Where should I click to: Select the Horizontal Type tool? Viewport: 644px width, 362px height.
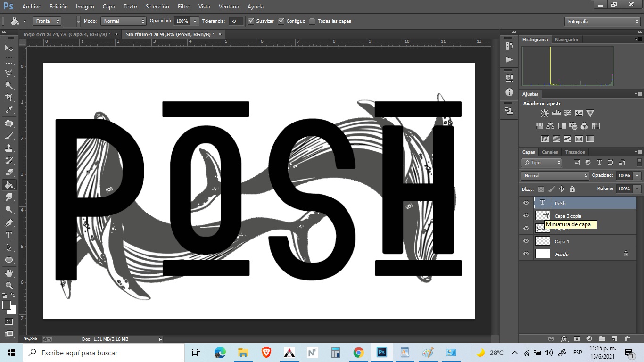pyautogui.click(x=9, y=235)
